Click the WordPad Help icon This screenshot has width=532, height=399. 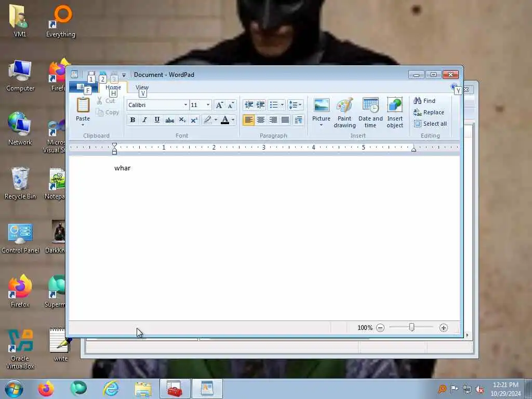pyautogui.click(x=454, y=87)
